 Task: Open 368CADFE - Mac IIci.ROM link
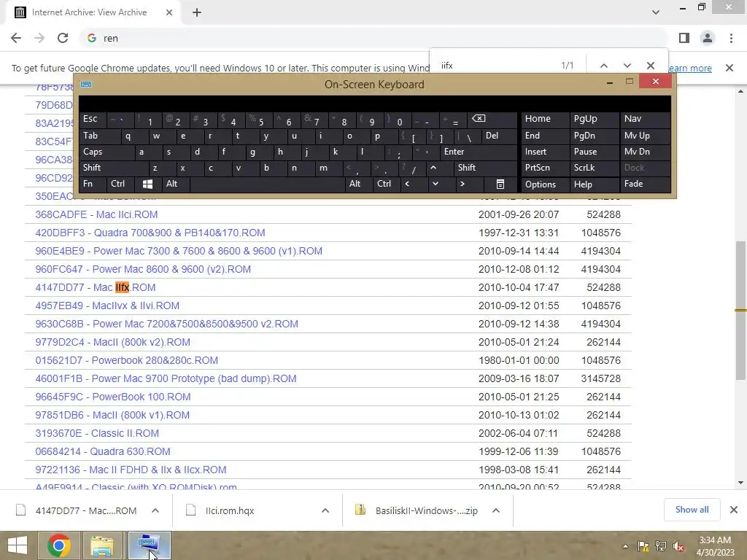point(96,215)
